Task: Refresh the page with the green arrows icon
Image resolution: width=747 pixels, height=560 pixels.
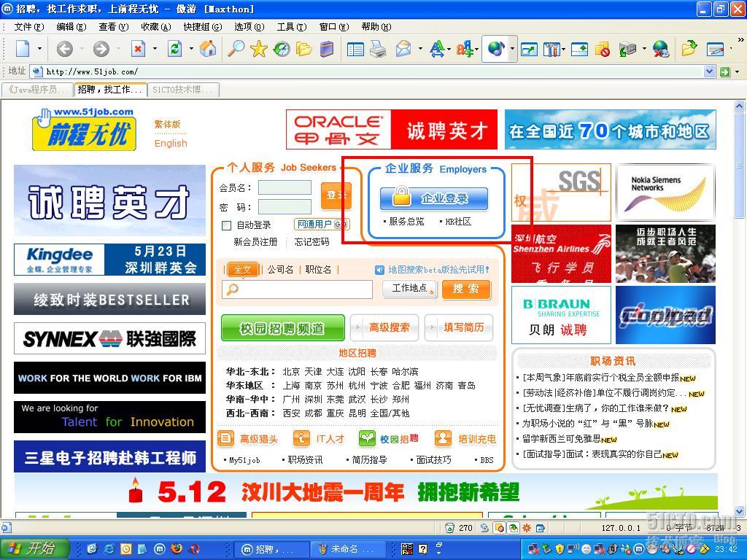Action: (x=175, y=49)
